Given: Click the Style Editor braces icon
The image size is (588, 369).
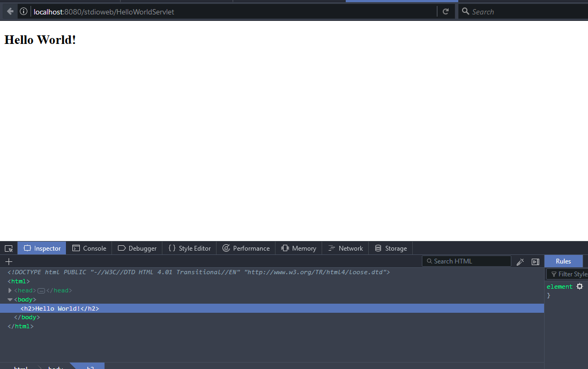Looking at the screenshot, I should (172, 248).
